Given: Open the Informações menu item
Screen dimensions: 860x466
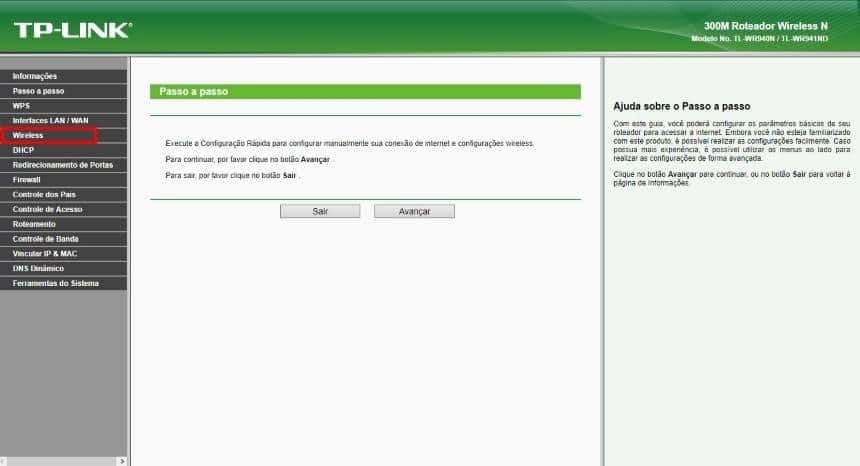Looking at the screenshot, I should [x=63, y=76].
